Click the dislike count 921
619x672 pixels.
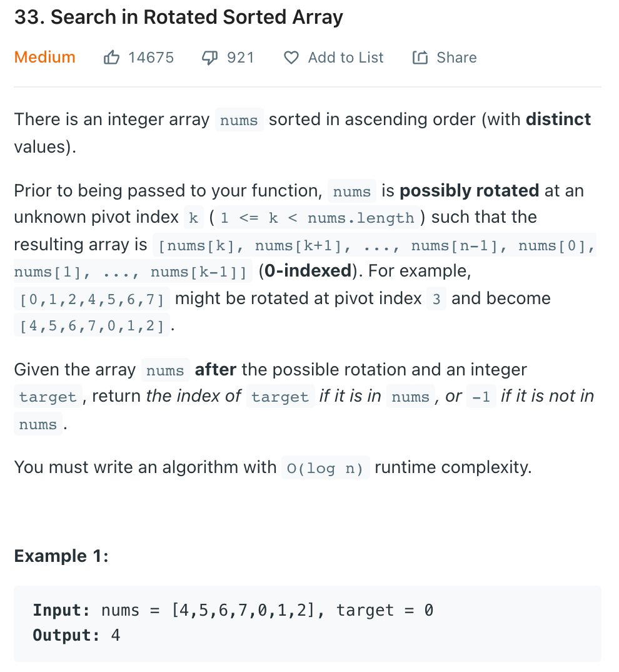click(241, 57)
